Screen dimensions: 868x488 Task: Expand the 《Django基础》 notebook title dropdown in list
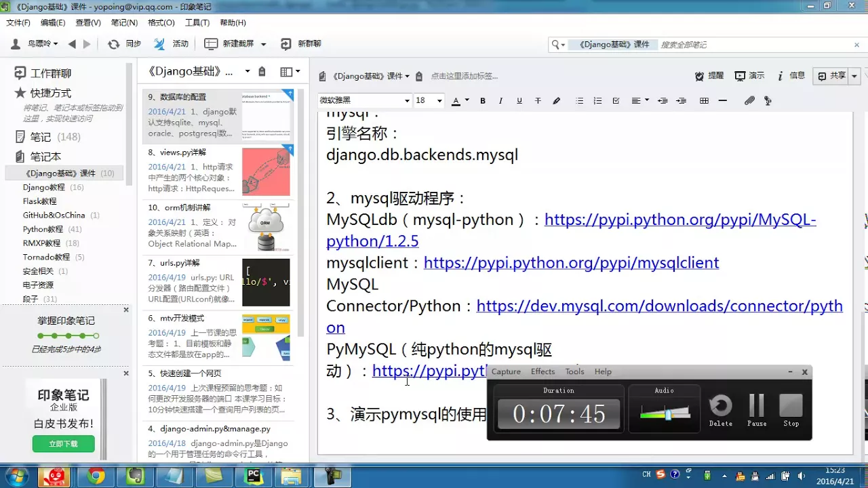248,71
